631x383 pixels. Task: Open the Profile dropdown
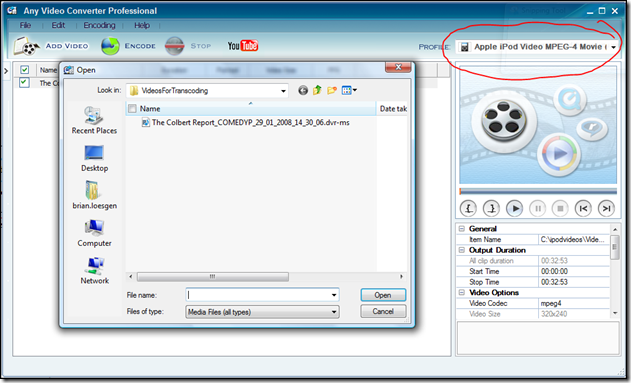click(x=613, y=47)
